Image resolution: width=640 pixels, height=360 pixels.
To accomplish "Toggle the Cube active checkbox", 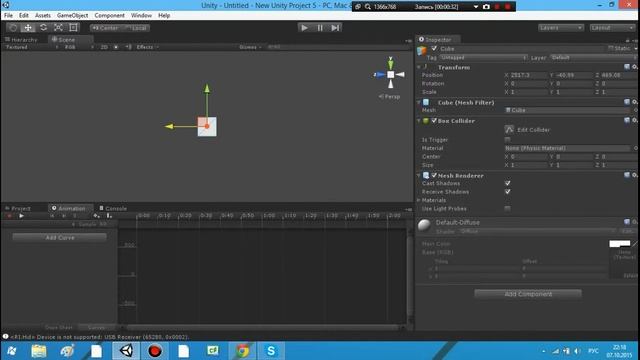I will click(x=434, y=49).
